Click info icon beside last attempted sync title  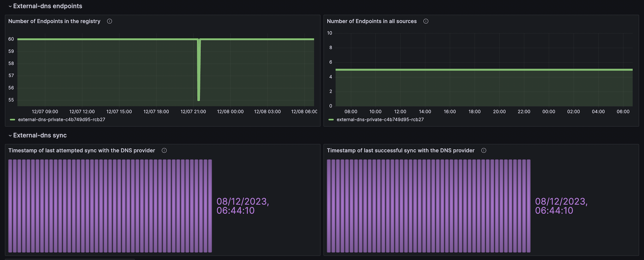coord(164,150)
